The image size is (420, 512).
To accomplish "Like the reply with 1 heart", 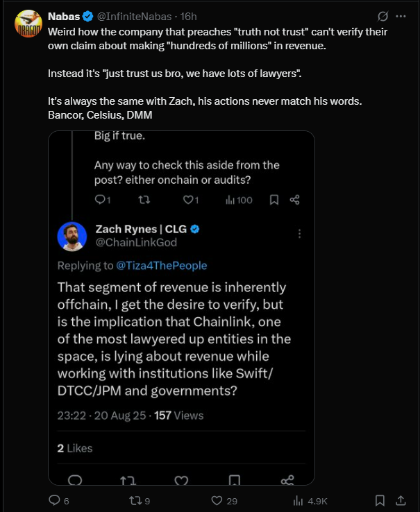I will [187, 200].
